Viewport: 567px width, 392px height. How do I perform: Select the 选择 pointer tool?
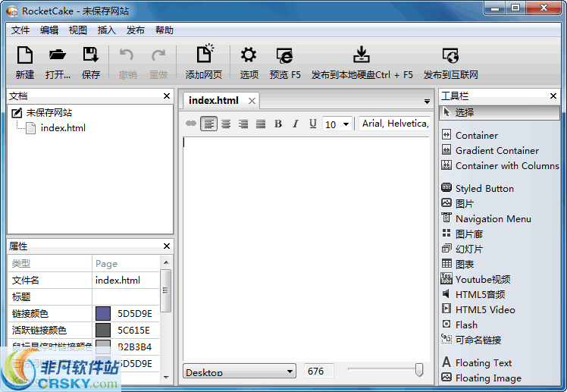(500, 112)
